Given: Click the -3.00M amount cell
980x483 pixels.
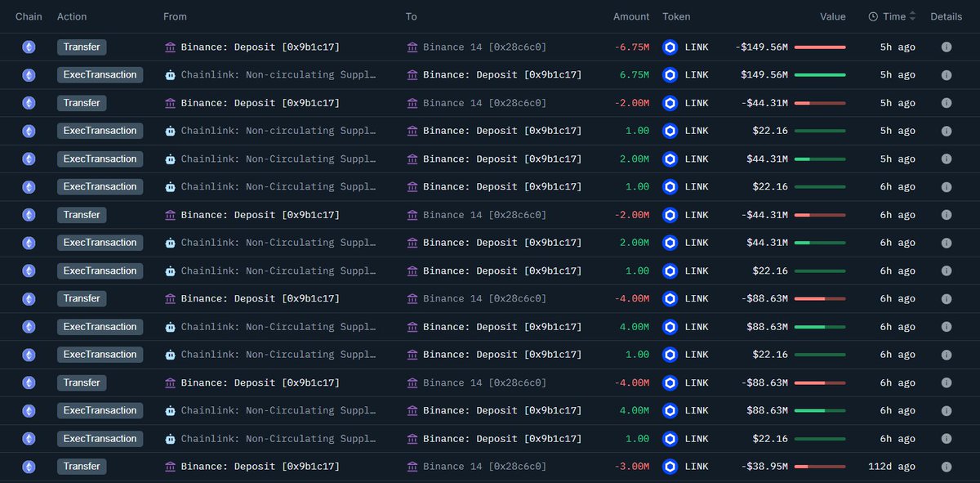Looking at the screenshot, I should point(632,467).
